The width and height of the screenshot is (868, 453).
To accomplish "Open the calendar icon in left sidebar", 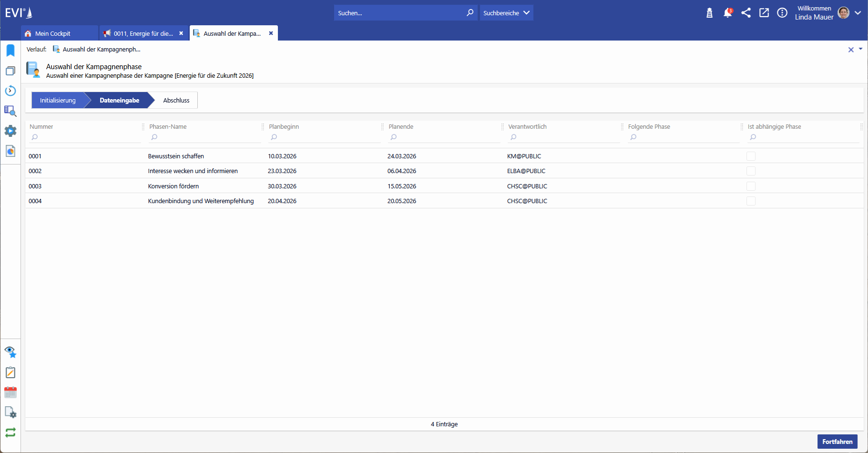I will tap(10, 392).
